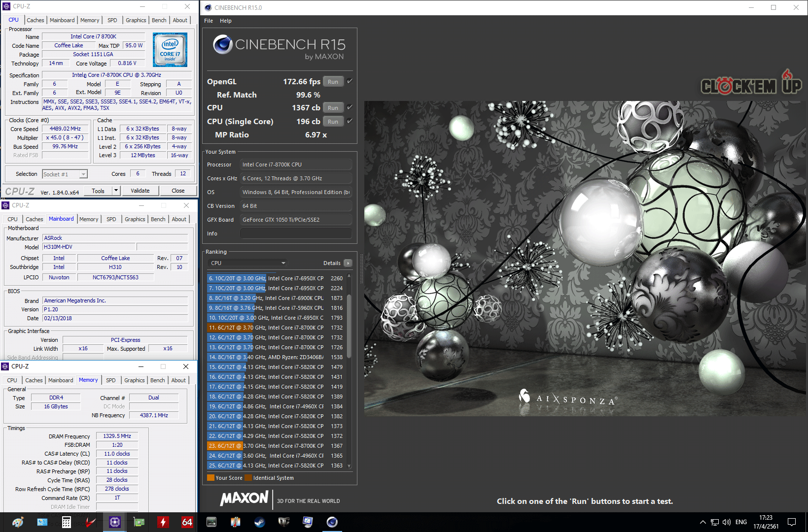Expand the Tools dropdown arrow in CPU-Z
This screenshot has width=808, height=532.
(x=116, y=191)
